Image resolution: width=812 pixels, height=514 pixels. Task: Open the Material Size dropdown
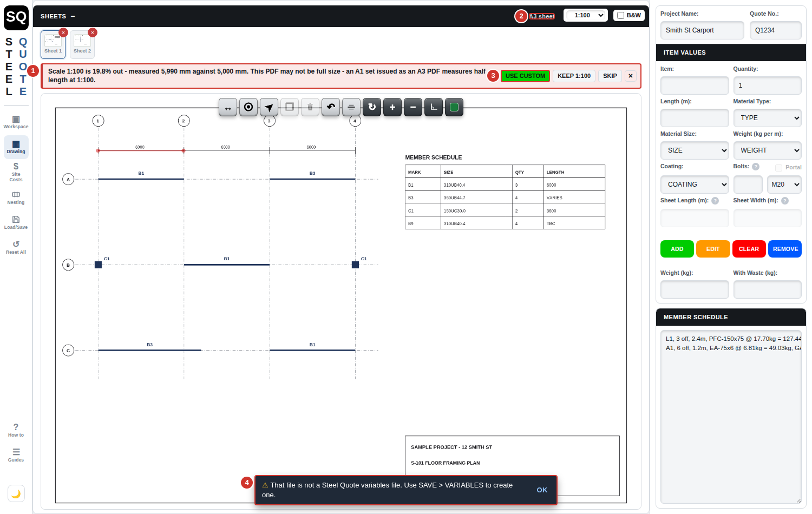tap(695, 150)
